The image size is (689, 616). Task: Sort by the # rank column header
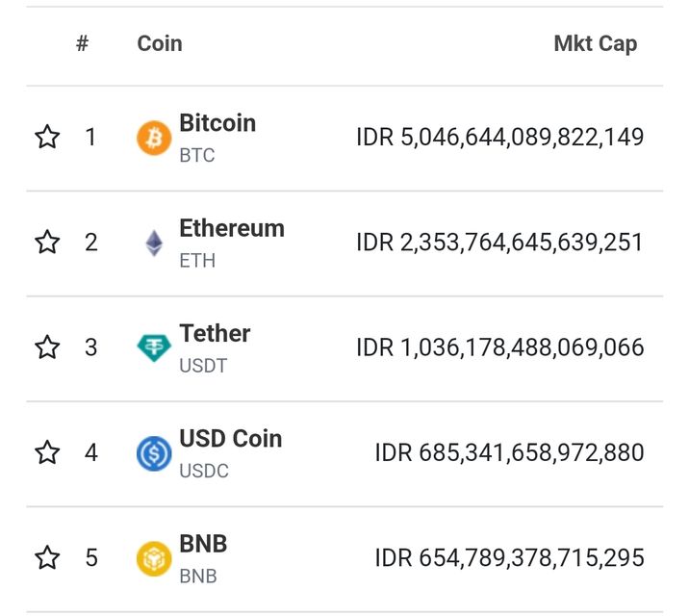point(83,43)
